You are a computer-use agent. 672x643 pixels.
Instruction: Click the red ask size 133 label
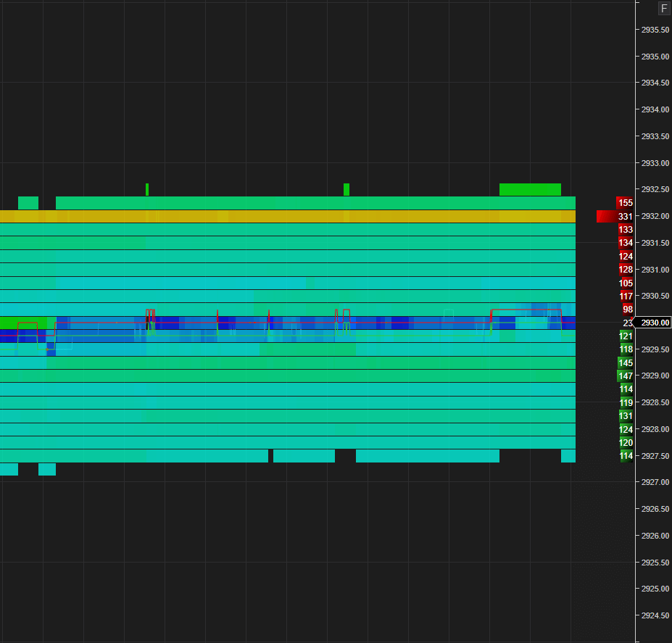tap(625, 229)
